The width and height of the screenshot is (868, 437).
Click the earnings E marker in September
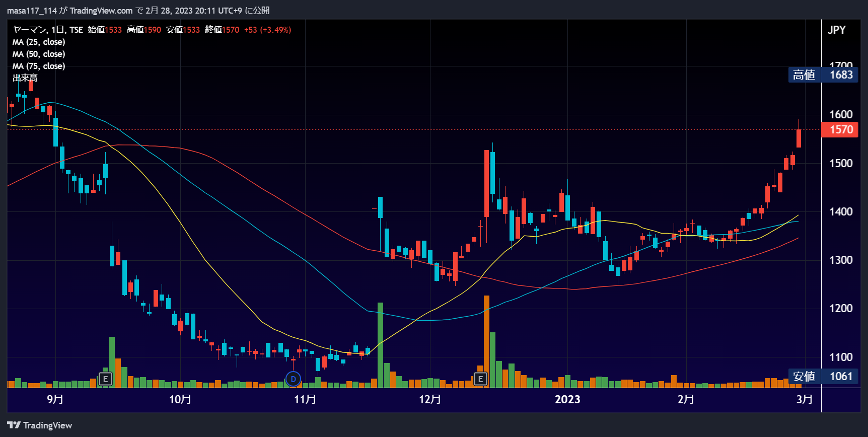tap(105, 379)
